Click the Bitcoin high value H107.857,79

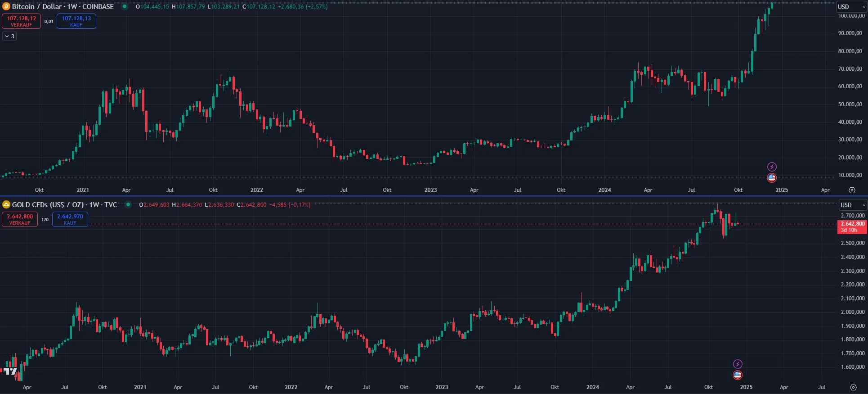188,7
